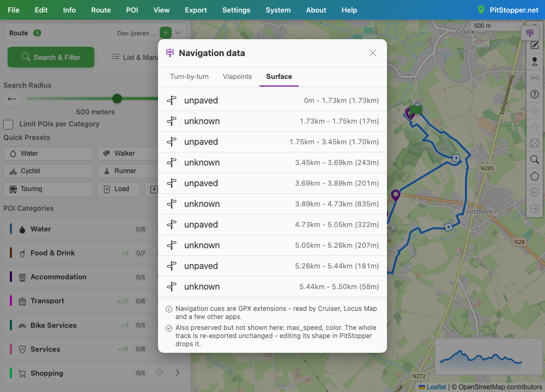545x392 pixels.
Task: Open the Info menu
Action: pyautogui.click(x=69, y=10)
